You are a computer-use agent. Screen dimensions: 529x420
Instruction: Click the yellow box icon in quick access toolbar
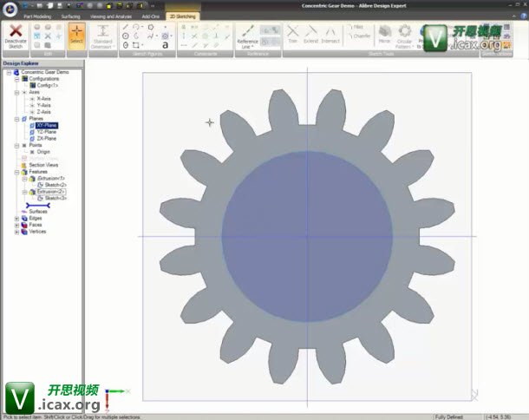109,6
